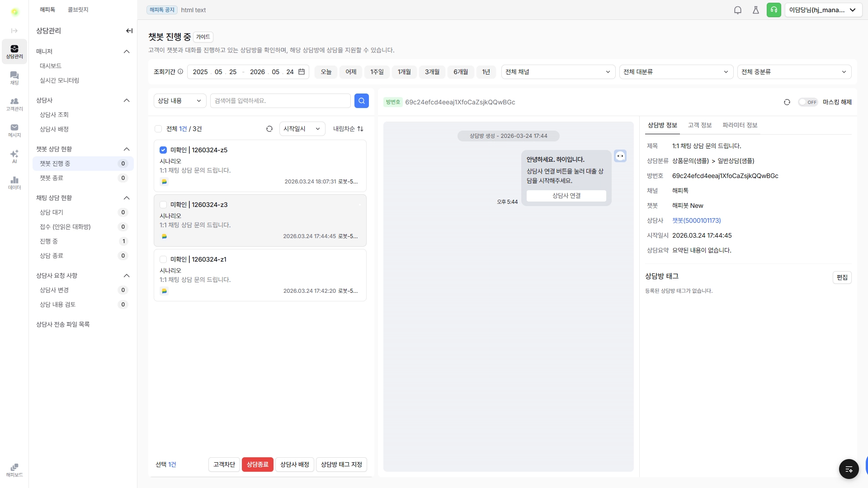This screenshot has width=868, height=488.
Task: Click the 상담방 태그 지정 button
Action: click(341, 465)
